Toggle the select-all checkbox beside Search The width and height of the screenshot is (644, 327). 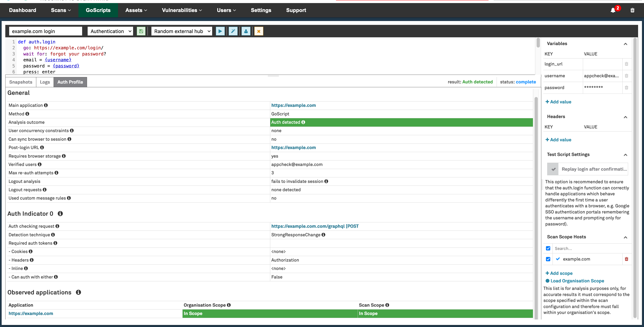click(x=548, y=248)
